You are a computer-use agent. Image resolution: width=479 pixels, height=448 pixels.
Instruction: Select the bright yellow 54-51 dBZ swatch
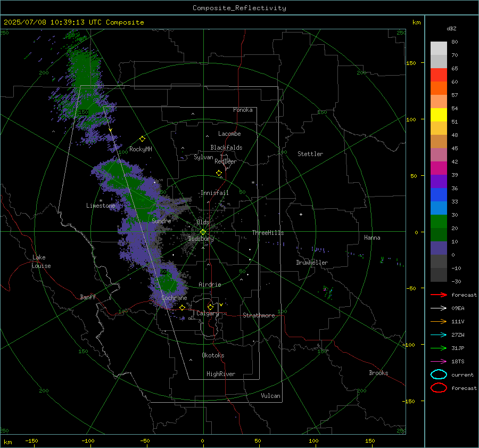(439, 115)
